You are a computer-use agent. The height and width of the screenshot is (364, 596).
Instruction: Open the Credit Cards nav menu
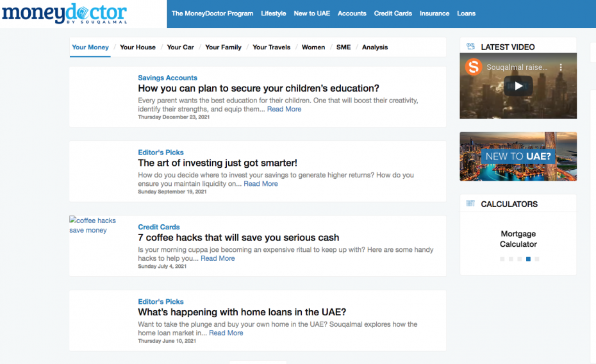click(393, 13)
